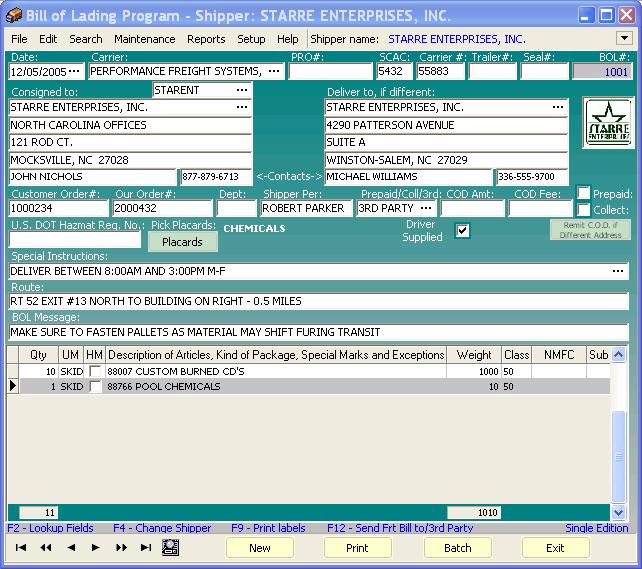Toggle HM checkbox for CUSTOM BURNED CD'S
Screen dimensions: 642x569
pyautogui.click(x=95, y=371)
